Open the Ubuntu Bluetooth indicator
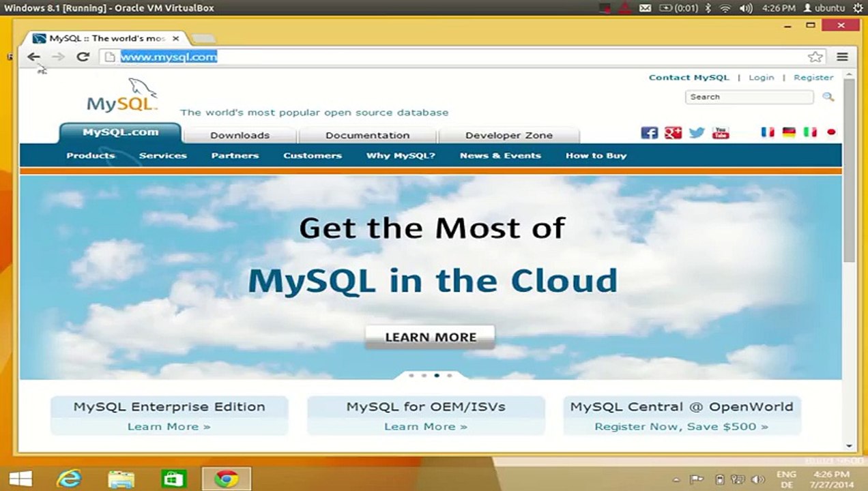This screenshot has width=868, height=491. tap(708, 8)
